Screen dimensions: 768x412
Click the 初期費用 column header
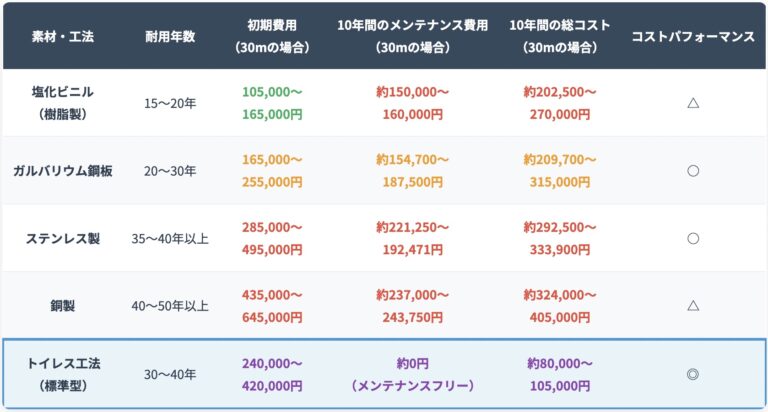point(272,36)
